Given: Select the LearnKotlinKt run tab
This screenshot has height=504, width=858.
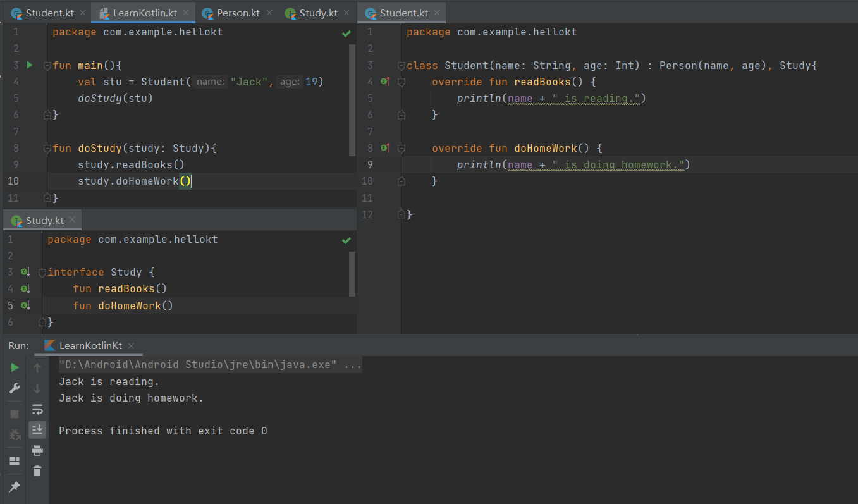Looking at the screenshot, I should (x=90, y=345).
